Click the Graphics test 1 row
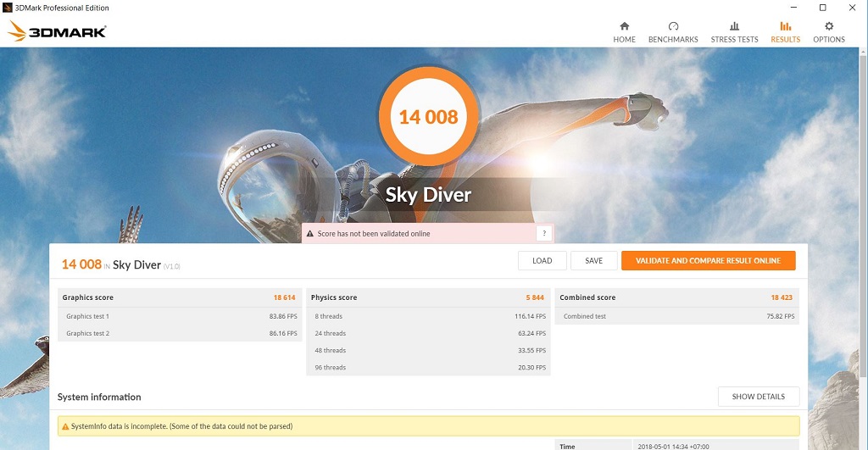The image size is (868, 450). pyautogui.click(x=180, y=316)
